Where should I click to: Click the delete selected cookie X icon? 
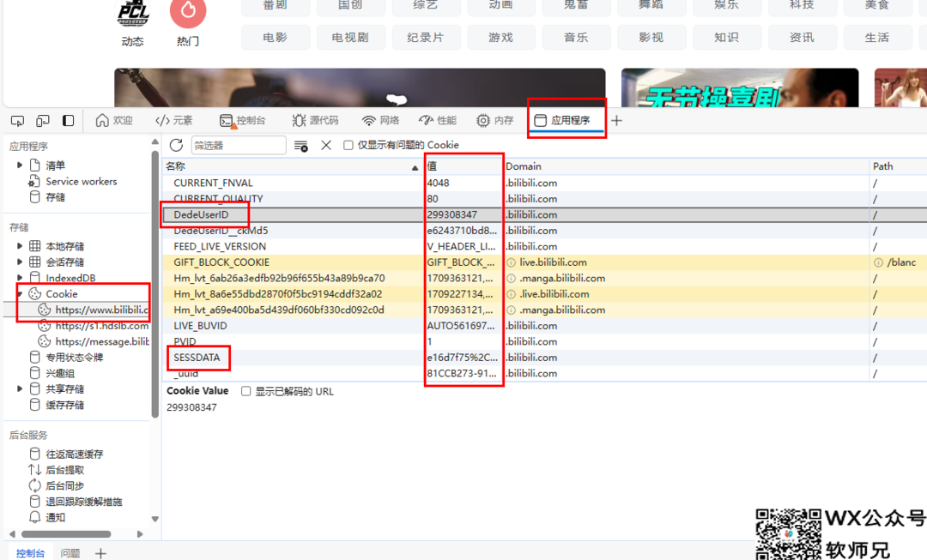coord(326,145)
